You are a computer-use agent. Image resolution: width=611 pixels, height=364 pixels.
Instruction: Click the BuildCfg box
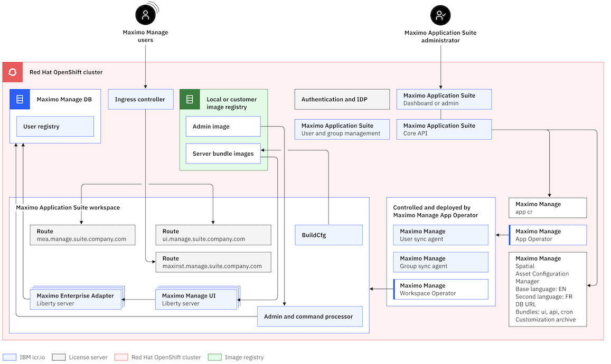pos(329,235)
